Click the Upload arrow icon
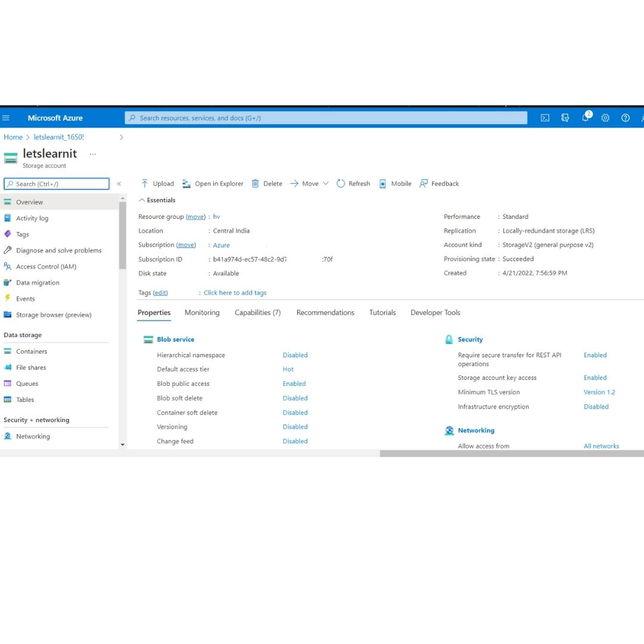Image resolution: width=644 pixels, height=644 pixels. [x=144, y=184]
